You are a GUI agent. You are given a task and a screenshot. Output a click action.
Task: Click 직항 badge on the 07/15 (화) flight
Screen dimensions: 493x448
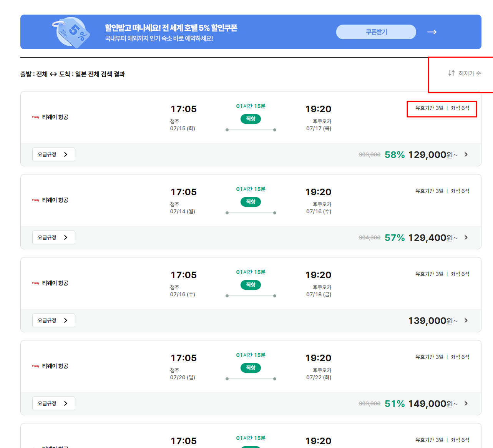(x=251, y=119)
